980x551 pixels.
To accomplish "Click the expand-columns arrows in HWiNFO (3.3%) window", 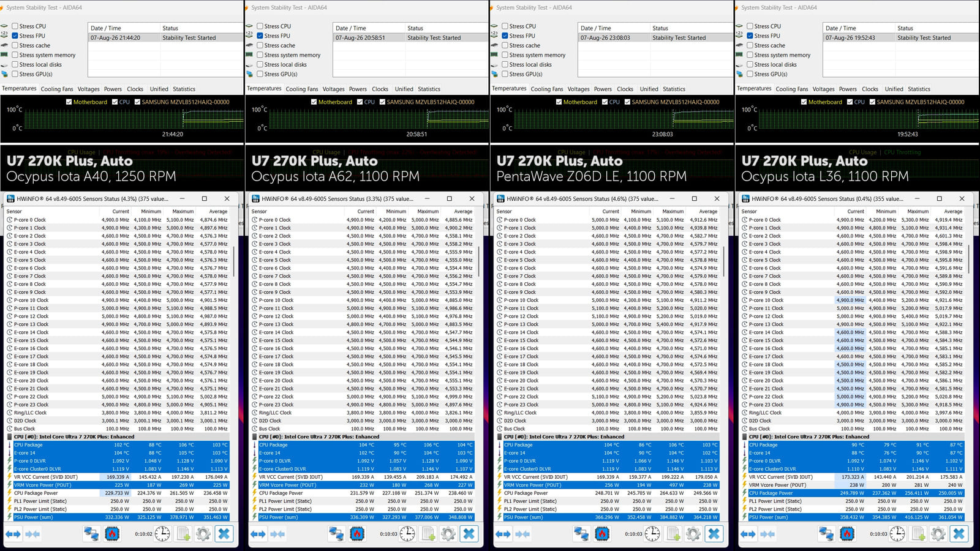I will (x=258, y=534).
